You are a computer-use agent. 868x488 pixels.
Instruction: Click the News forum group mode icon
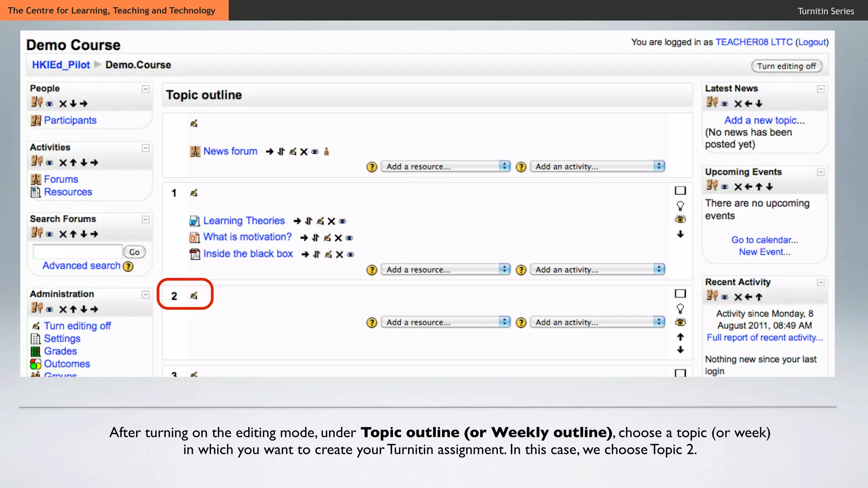(326, 152)
